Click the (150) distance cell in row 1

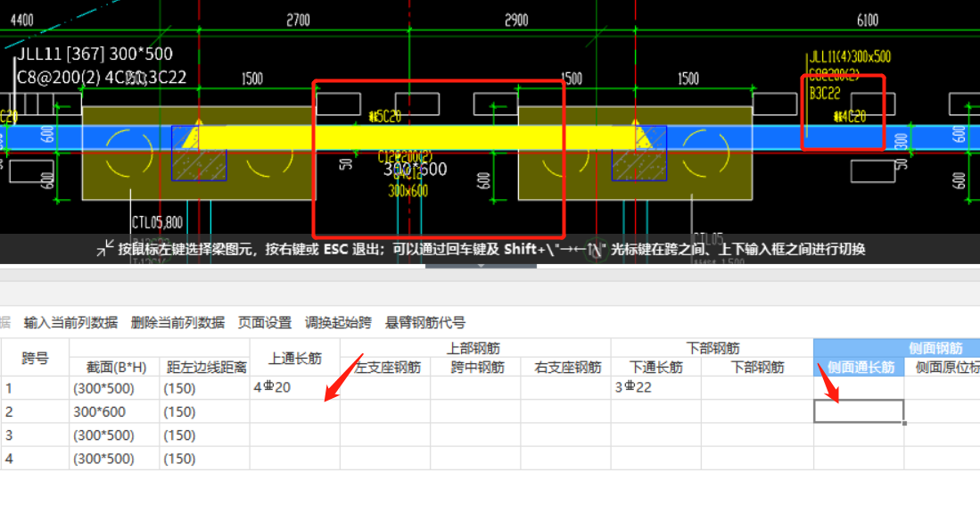(x=204, y=388)
